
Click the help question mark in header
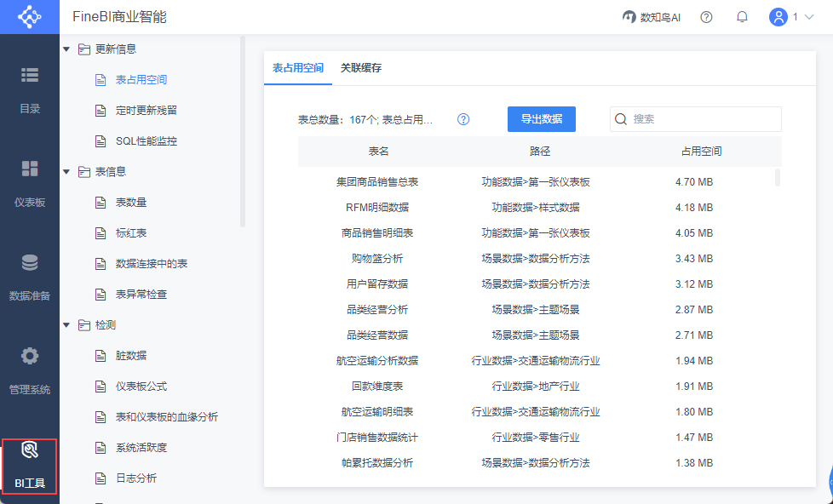[x=706, y=18]
